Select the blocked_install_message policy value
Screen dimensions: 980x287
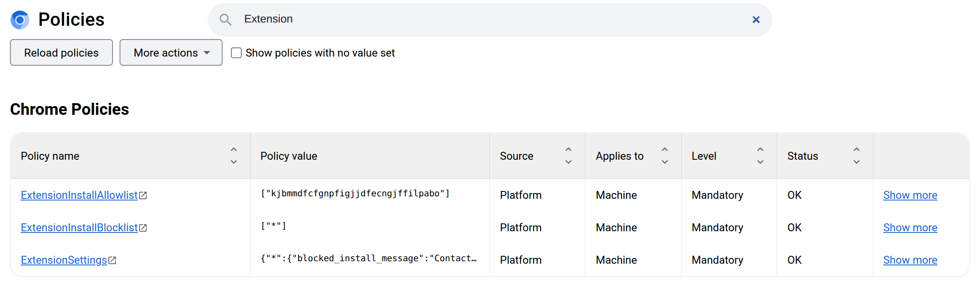[368, 258]
